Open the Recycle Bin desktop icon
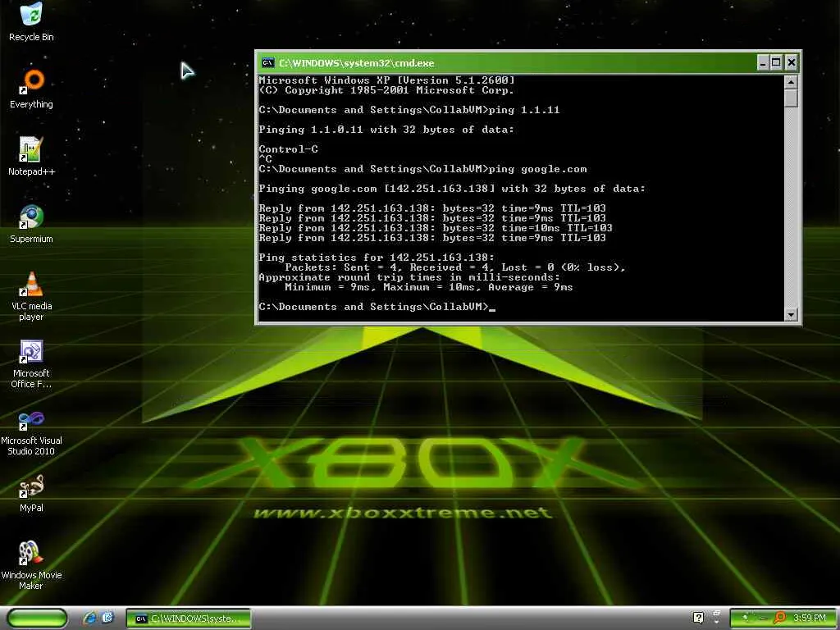The height and width of the screenshot is (630, 840). point(31,21)
